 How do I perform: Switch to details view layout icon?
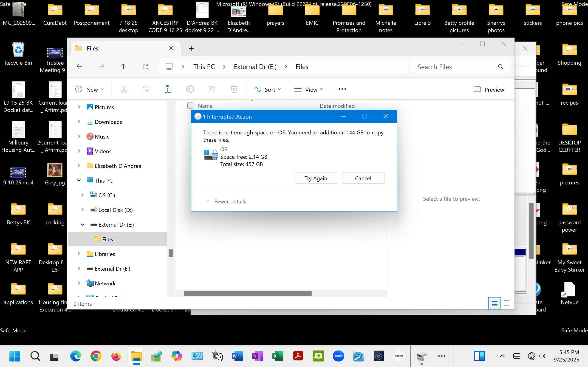pyautogui.click(x=494, y=303)
